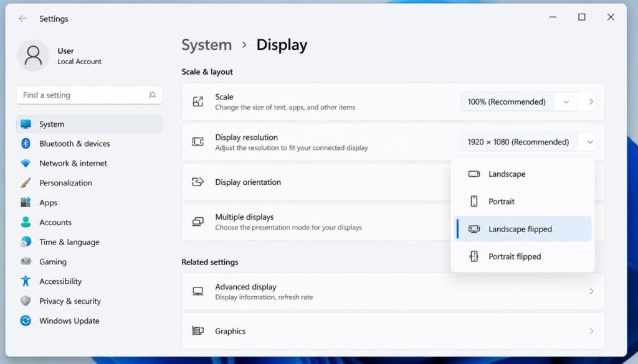Open Graphics via its right chevron

coord(591,331)
